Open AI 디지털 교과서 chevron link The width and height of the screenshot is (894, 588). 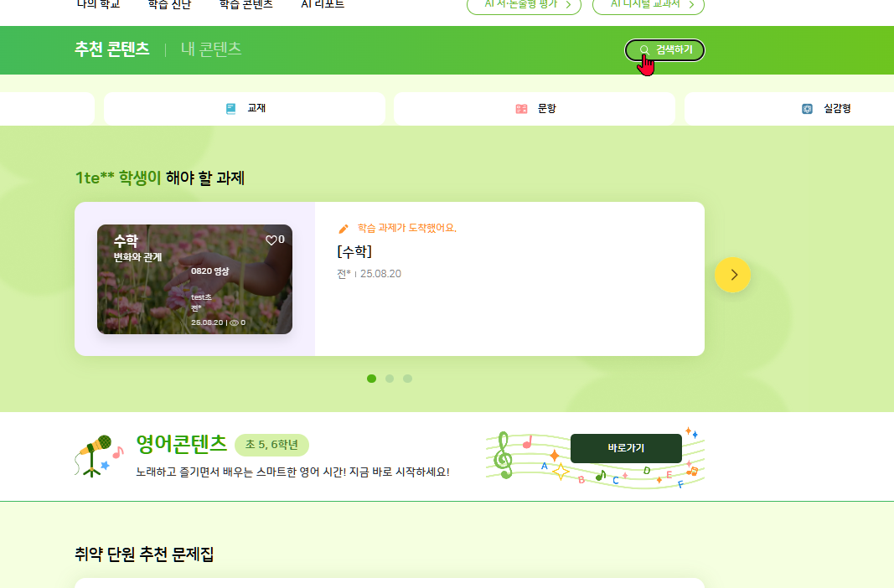pyautogui.click(x=649, y=5)
